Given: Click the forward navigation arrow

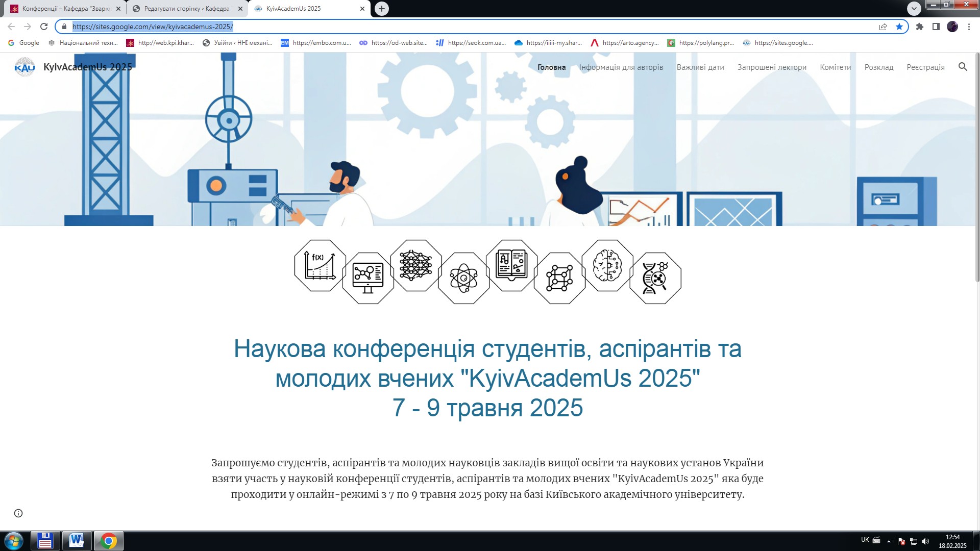Looking at the screenshot, I should (x=28, y=27).
